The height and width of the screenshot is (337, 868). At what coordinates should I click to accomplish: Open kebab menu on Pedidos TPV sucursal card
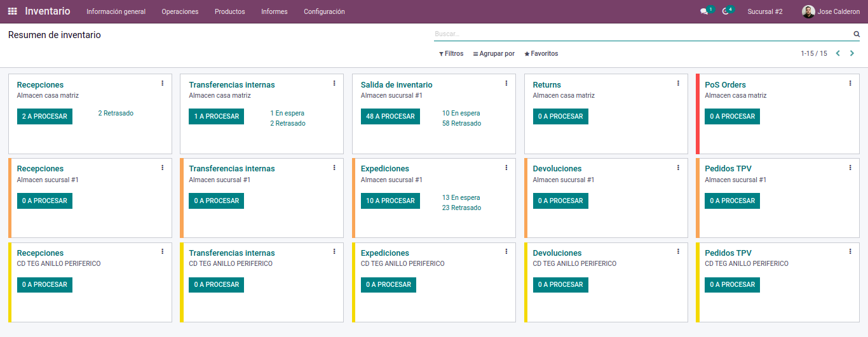(850, 168)
